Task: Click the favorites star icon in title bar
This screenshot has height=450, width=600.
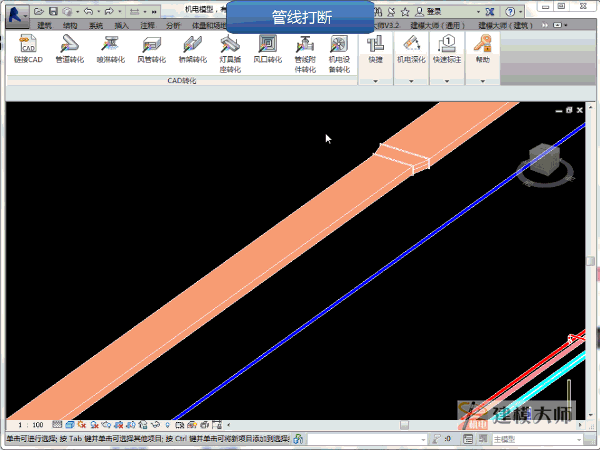Action: click(405, 12)
